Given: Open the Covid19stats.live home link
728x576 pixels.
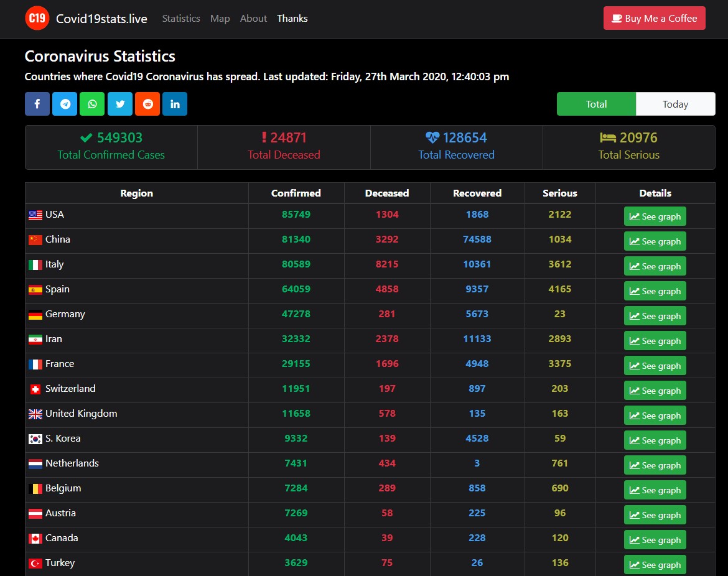Looking at the screenshot, I should [x=101, y=19].
